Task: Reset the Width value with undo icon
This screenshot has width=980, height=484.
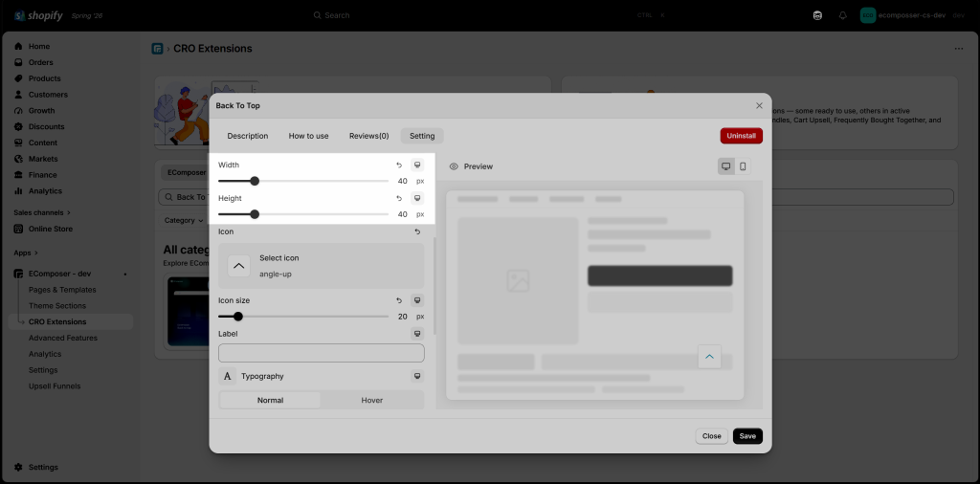Action: click(x=399, y=165)
